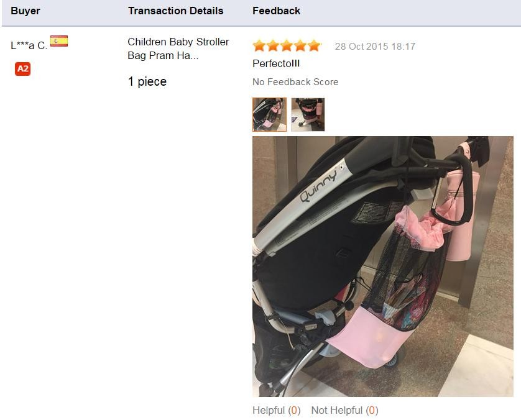This screenshot has height=420, width=521.
Task: Click the fifth rating star
Action: (x=314, y=45)
